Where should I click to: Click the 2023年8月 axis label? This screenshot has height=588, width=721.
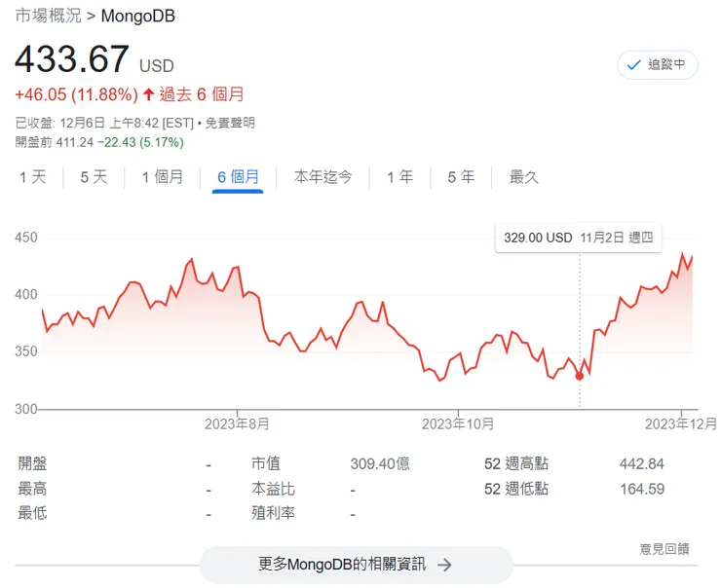click(x=237, y=424)
